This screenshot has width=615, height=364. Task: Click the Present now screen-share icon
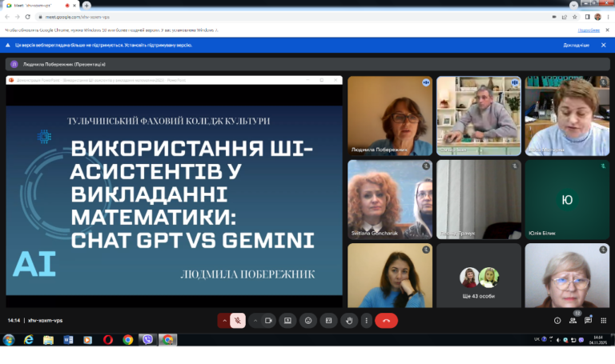(287, 321)
